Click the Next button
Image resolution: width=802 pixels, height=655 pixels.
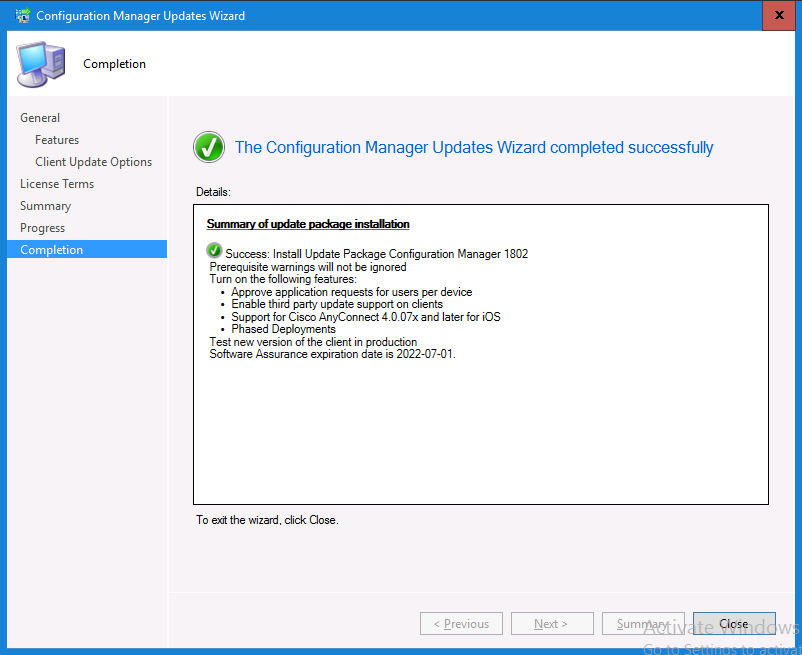click(x=552, y=624)
